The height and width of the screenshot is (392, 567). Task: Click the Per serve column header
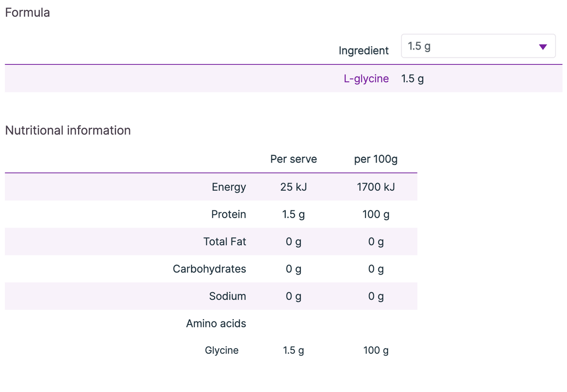pyautogui.click(x=294, y=159)
